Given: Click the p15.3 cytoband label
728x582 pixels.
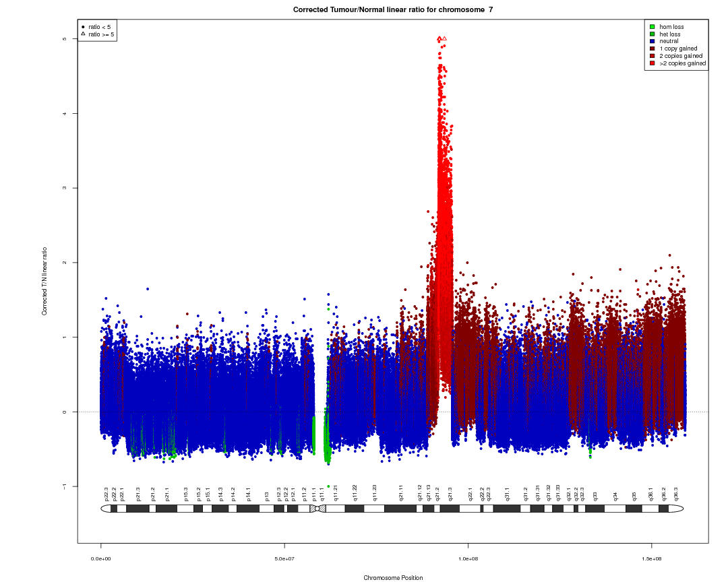Looking at the screenshot, I should coord(186,494).
